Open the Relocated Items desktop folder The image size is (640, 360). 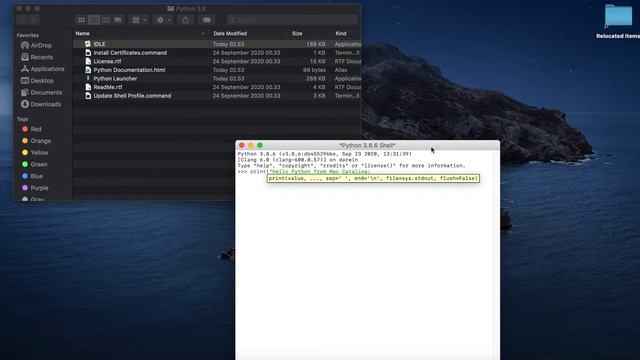(618, 16)
